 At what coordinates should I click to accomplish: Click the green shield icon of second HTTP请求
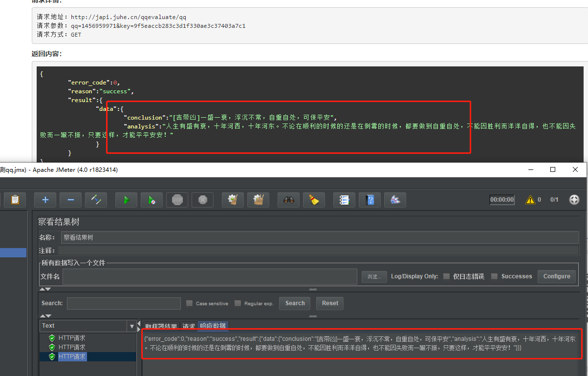pyautogui.click(x=52, y=347)
